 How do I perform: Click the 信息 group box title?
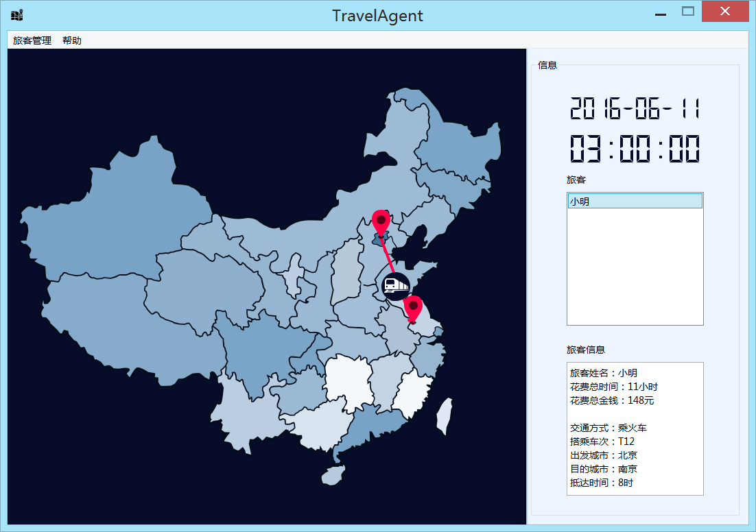pyautogui.click(x=547, y=65)
